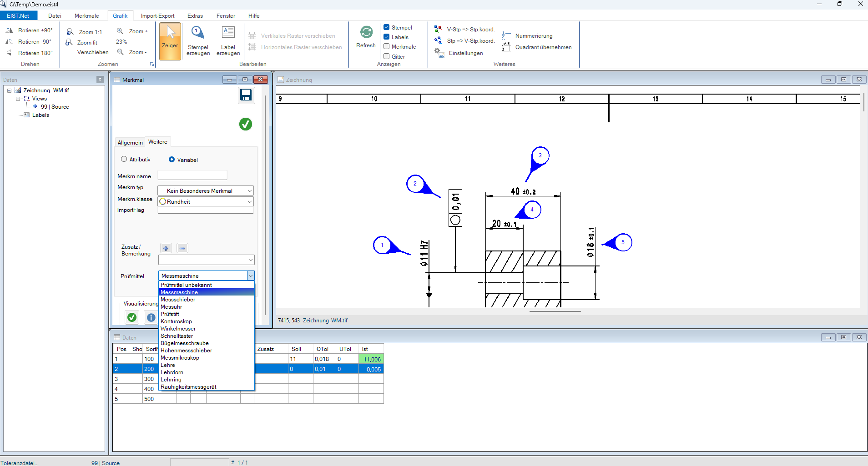Click Stp => V-Stp.koord. icon
The width and height of the screenshot is (868, 466).
point(438,40)
